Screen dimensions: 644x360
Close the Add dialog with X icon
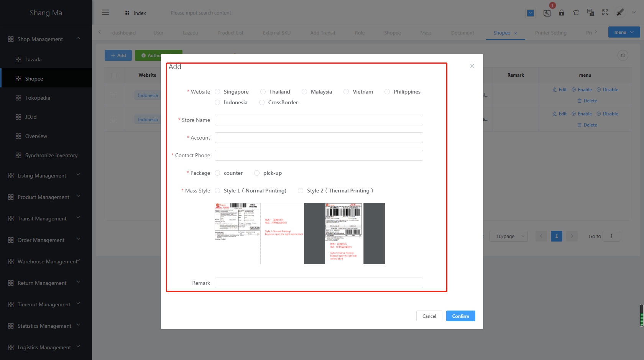pos(472,66)
